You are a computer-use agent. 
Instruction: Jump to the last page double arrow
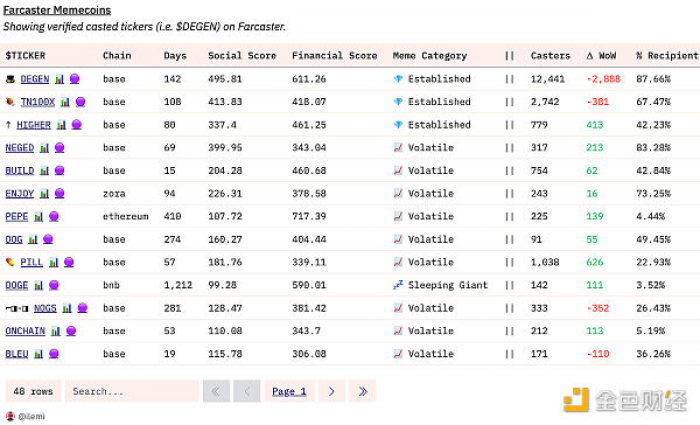click(x=362, y=392)
